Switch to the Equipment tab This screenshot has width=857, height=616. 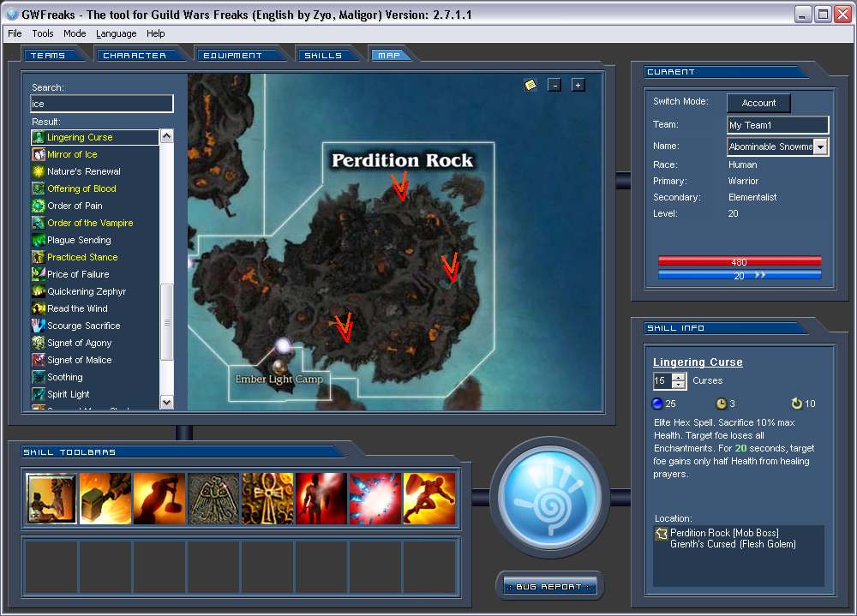(233, 55)
